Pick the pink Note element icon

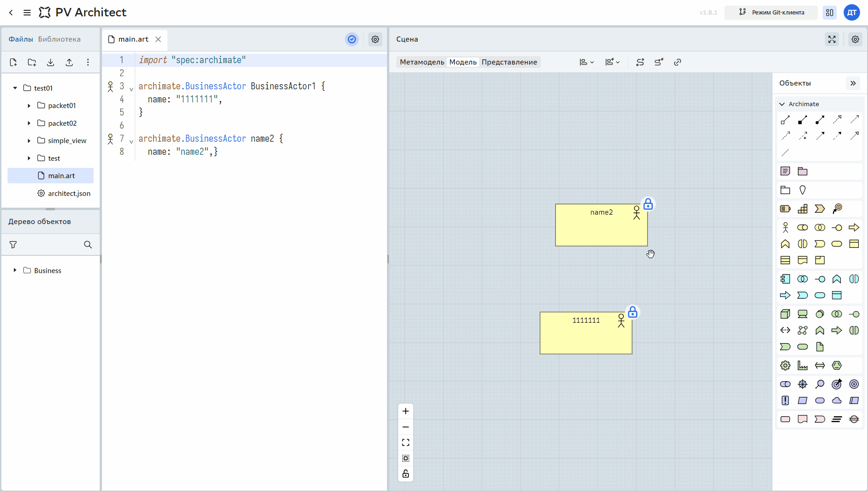pos(785,171)
